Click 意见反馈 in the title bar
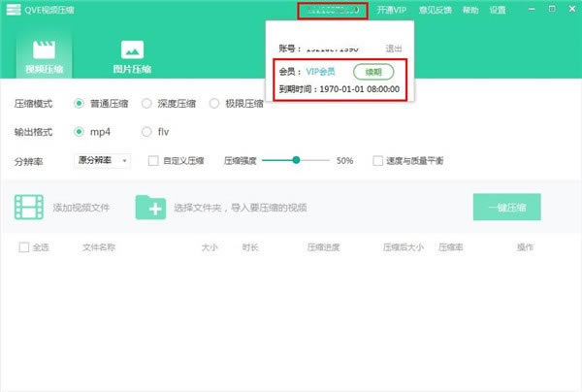This screenshot has height=392, width=582. 436,10
